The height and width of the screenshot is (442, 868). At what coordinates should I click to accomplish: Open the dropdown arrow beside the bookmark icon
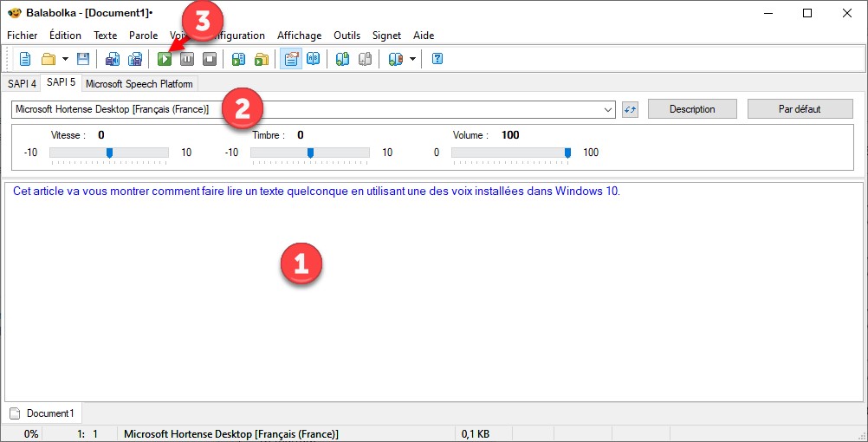tap(412, 59)
